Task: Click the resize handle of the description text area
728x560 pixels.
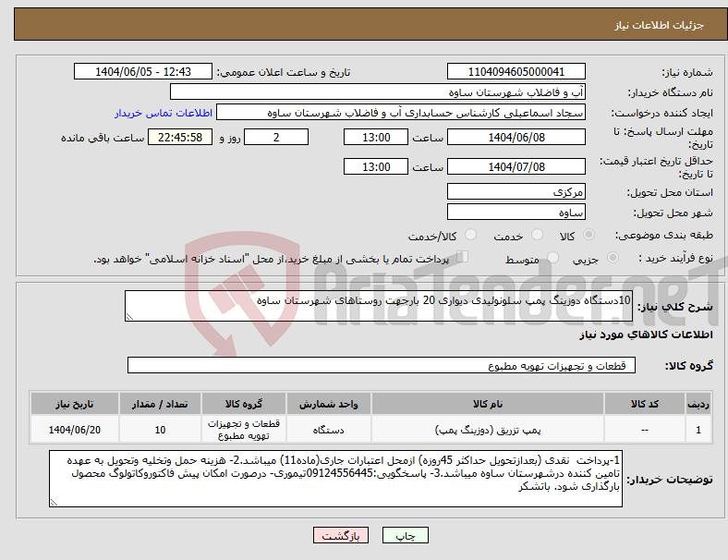Action: pyautogui.click(x=129, y=317)
